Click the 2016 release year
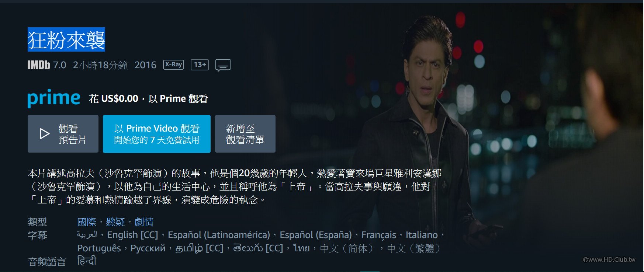 (x=145, y=65)
